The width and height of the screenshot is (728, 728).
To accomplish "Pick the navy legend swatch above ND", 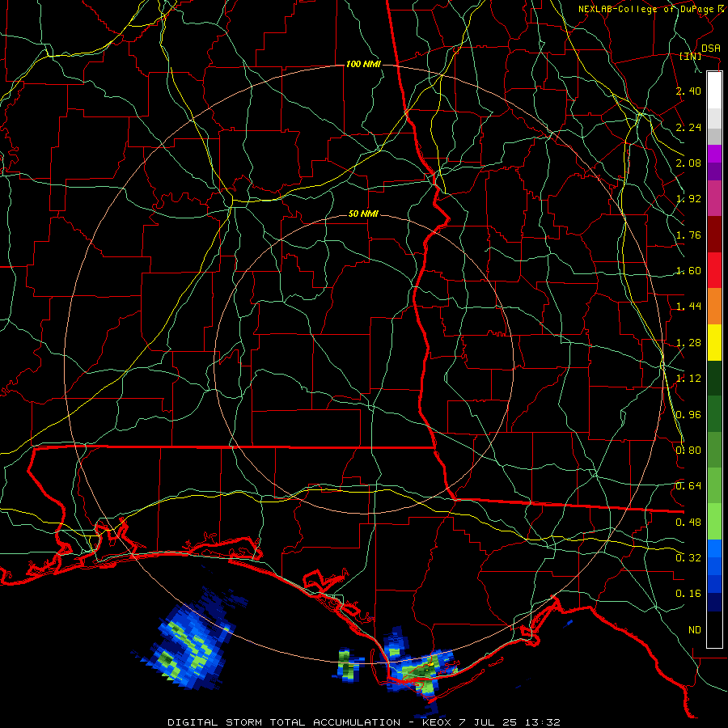I will tap(714, 603).
